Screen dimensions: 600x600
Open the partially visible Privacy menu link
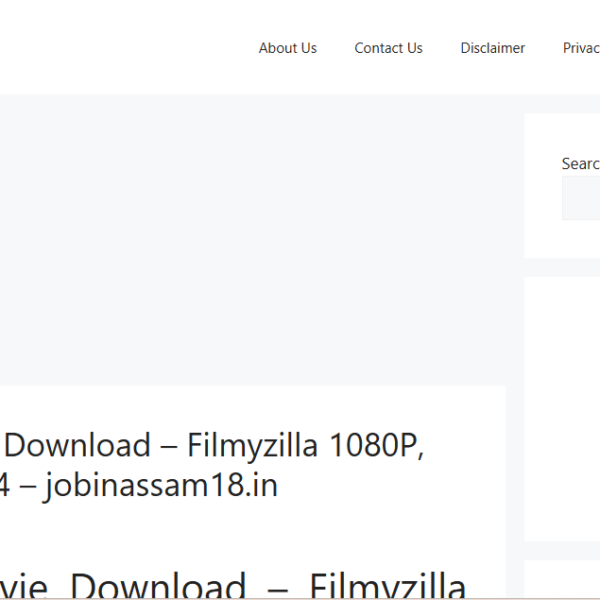[x=581, y=48]
